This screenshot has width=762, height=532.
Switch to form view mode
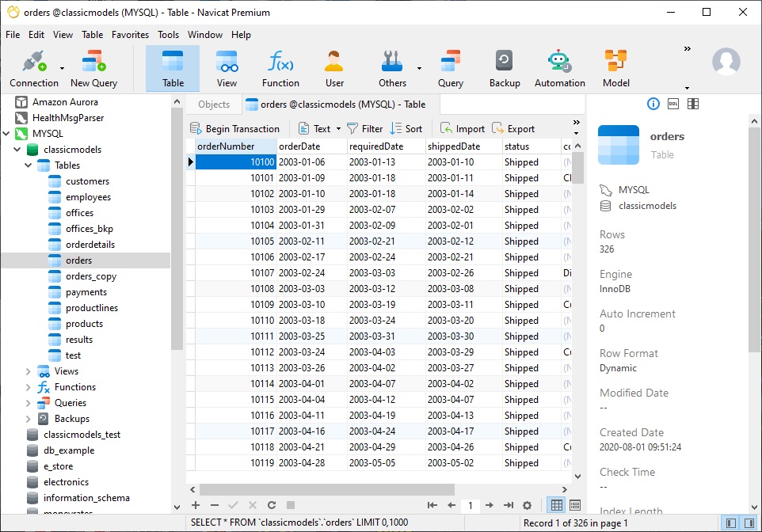tap(575, 505)
